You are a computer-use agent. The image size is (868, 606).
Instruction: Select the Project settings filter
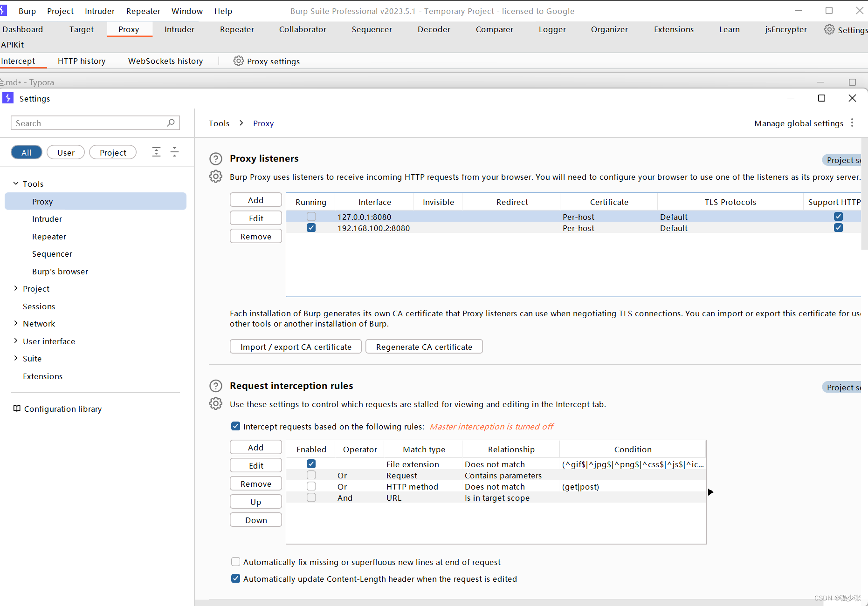(113, 152)
